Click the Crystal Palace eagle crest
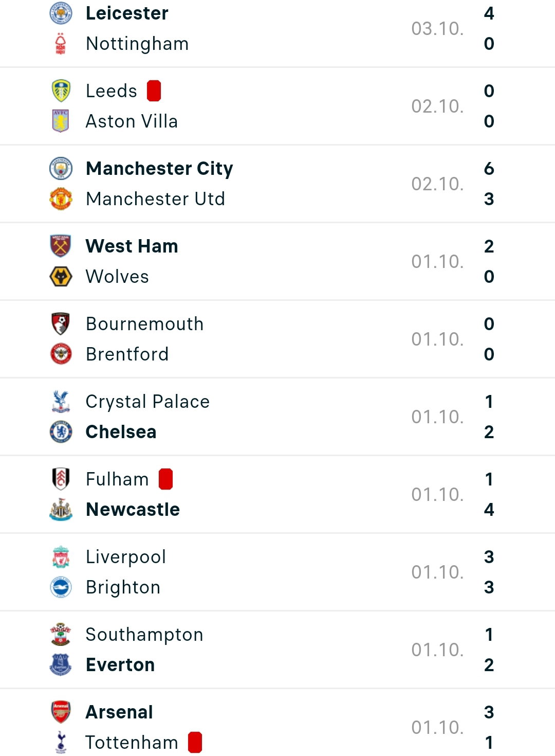Image resolution: width=555 pixels, height=756 pixels. pyautogui.click(x=61, y=402)
